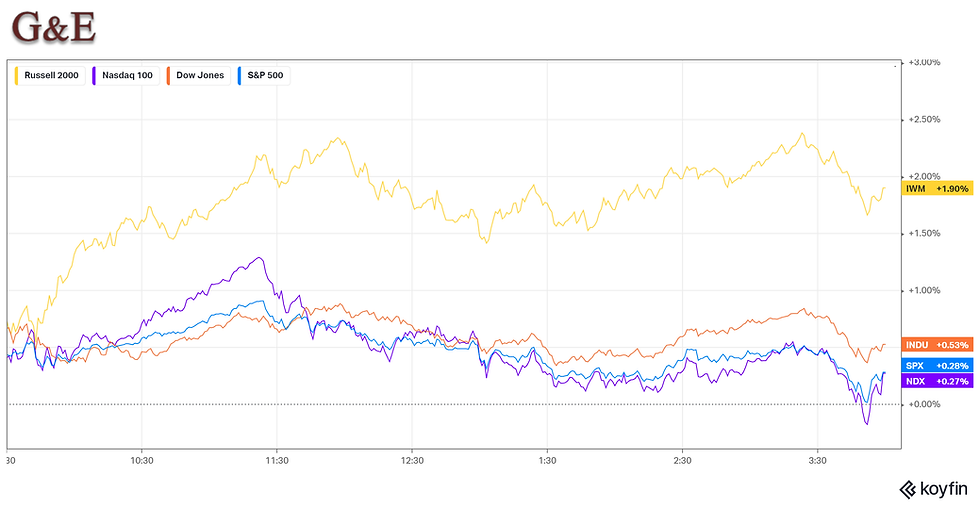Click the 3:30 time axis marker
The image size is (980, 506).
pos(817,461)
